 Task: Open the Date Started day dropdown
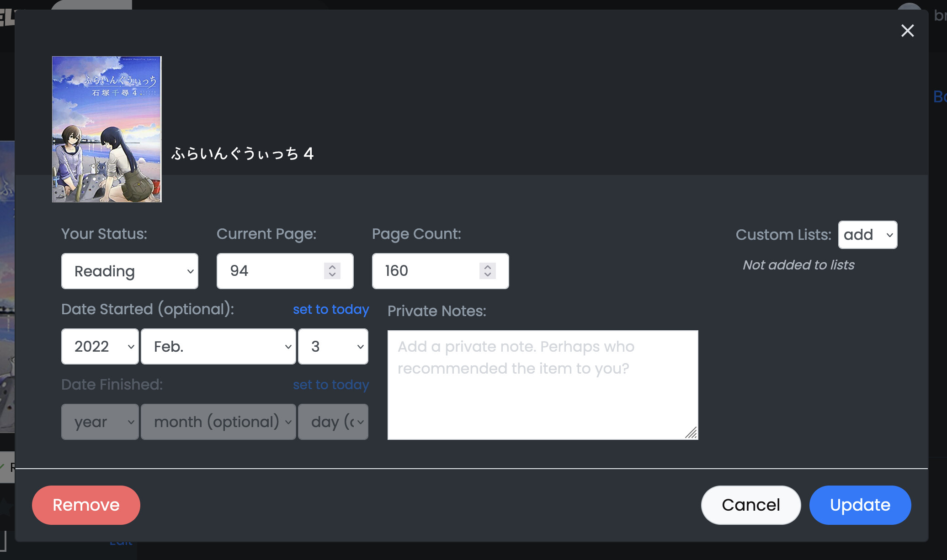(333, 347)
